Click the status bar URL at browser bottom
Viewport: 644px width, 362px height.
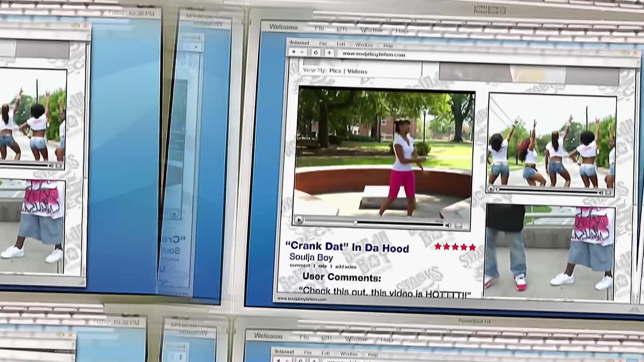coord(302,299)
